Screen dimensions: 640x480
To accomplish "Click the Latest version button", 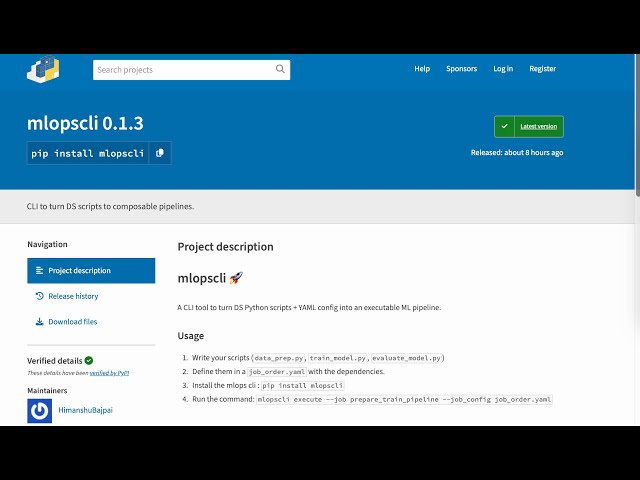I will [529, 127].
